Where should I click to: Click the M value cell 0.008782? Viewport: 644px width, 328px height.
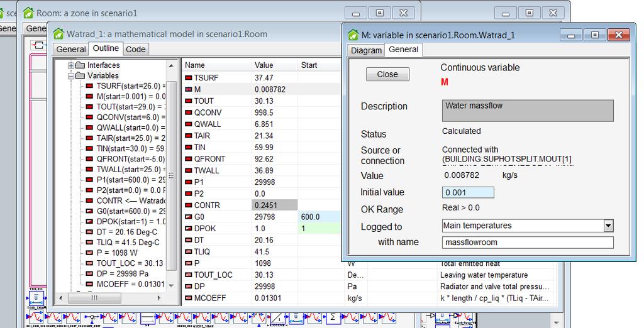(x=274, y=89)
